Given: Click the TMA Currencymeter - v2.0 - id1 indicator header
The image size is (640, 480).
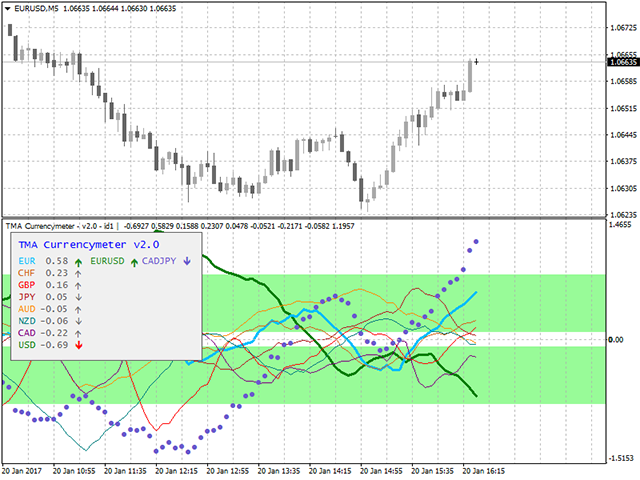Looking at the screenshot, I should click(x=60, y=226).
